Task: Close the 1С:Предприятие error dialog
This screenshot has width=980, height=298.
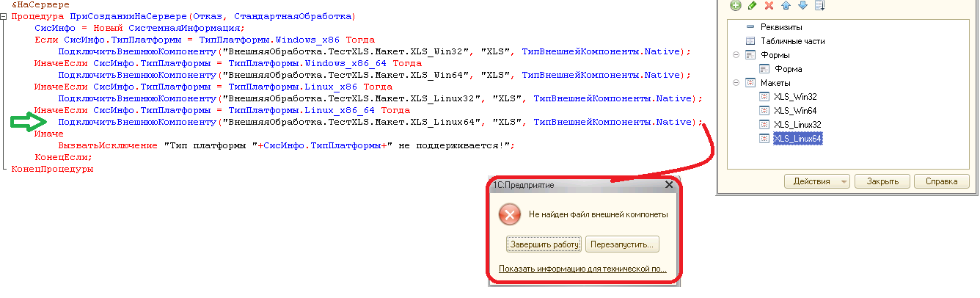Action: point(668,186)
